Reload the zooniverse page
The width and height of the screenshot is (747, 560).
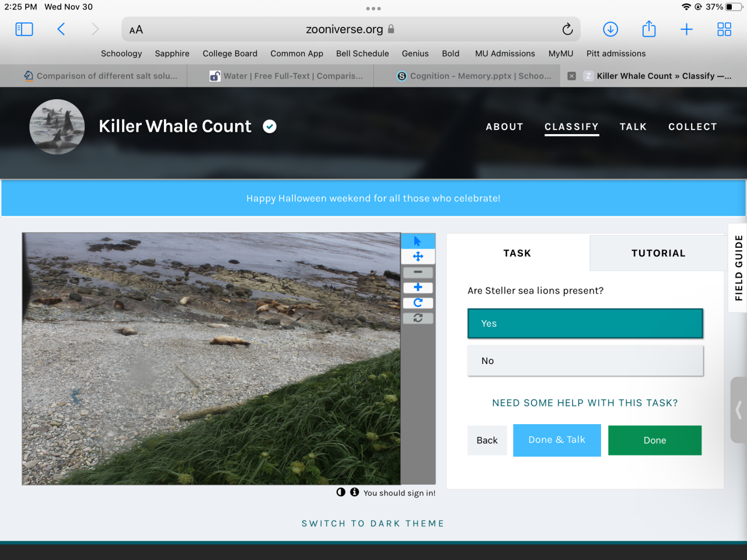[x=567, y=29]
